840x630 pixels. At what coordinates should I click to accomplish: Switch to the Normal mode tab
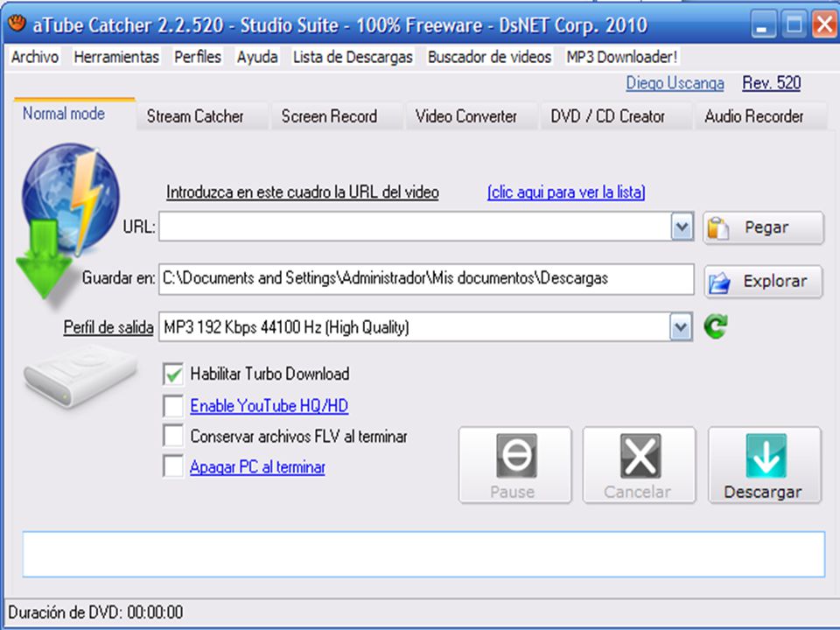click(74, 114)
